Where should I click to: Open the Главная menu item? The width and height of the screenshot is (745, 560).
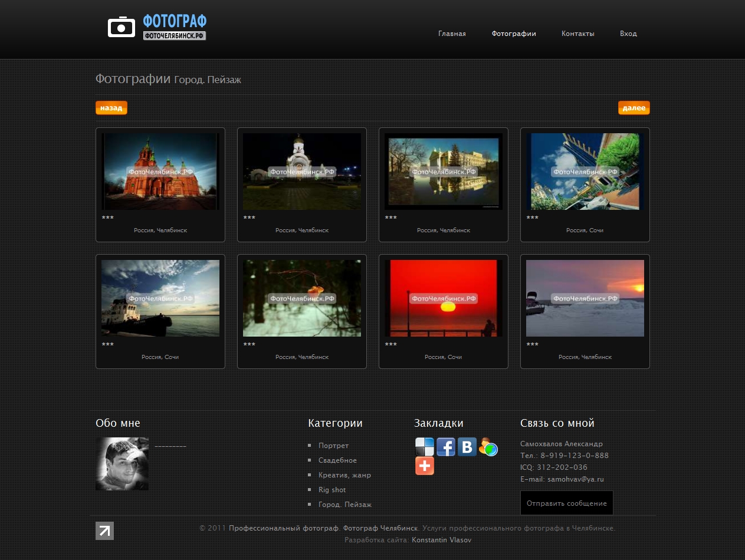pos(452,34)
